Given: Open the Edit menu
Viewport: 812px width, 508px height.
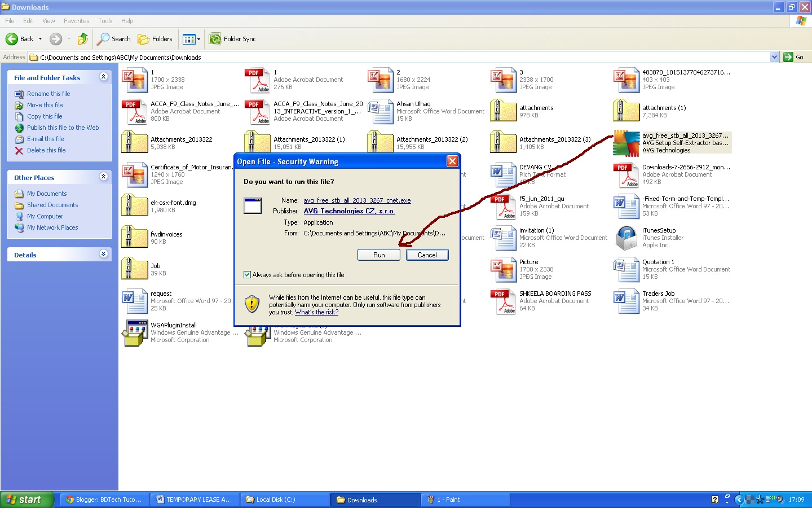Looking at the screenshot, I should pos(28,21).
